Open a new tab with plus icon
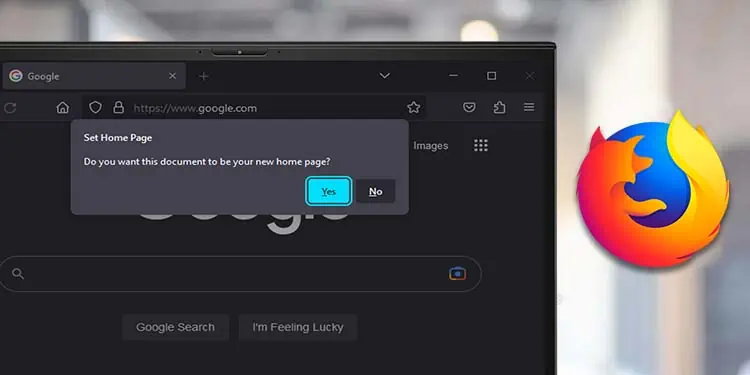750x375 pixels. point(204,76)
